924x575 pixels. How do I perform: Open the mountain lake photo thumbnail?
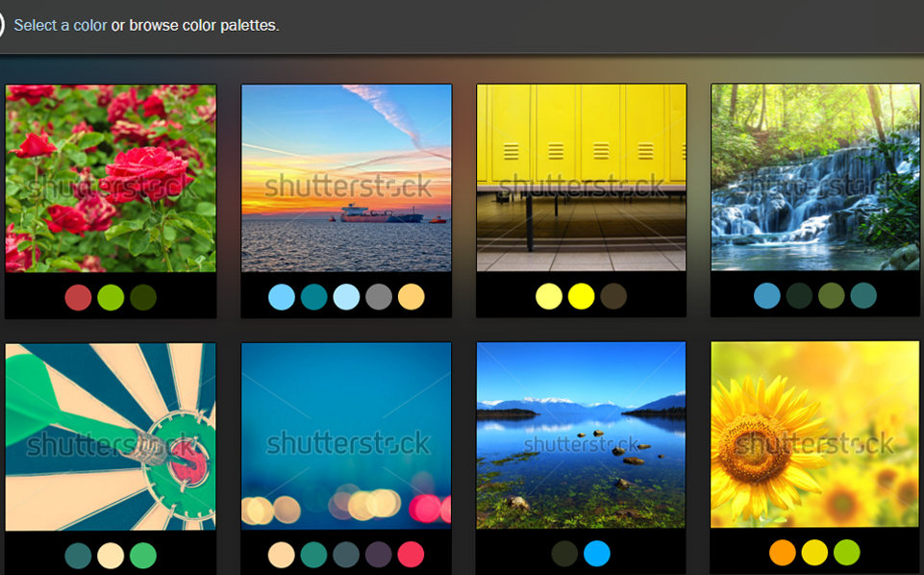[x=581, y=436]
